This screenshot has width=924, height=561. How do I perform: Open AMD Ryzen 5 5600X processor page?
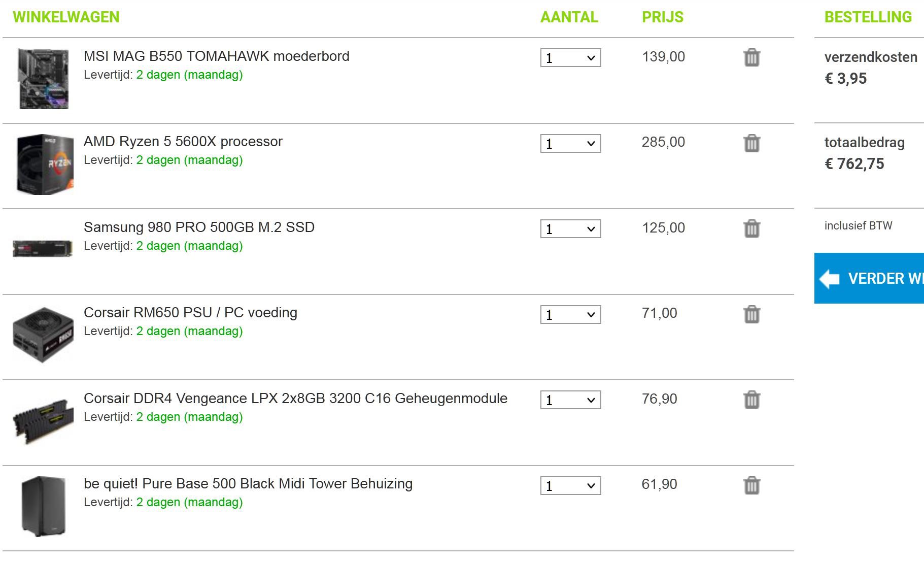[183, 142]
